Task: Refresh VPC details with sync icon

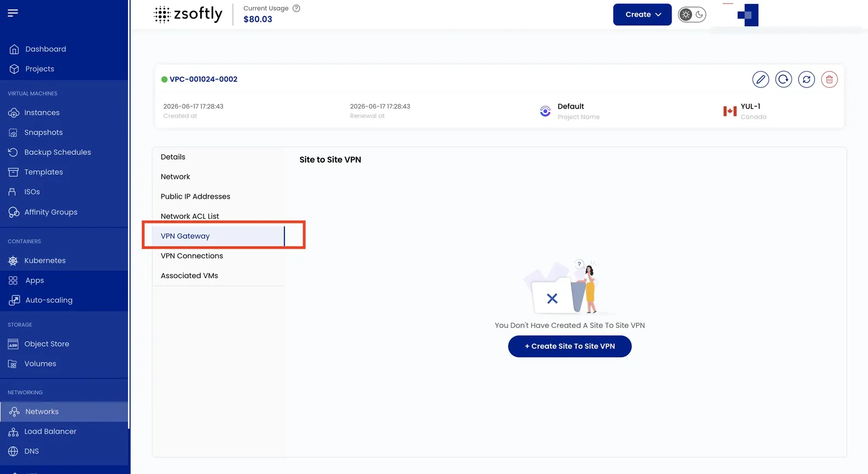Action: [x=806, y=80]
